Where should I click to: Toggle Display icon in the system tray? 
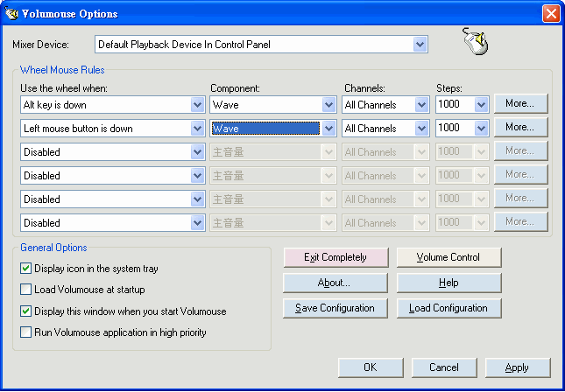(x=25, y=269)
